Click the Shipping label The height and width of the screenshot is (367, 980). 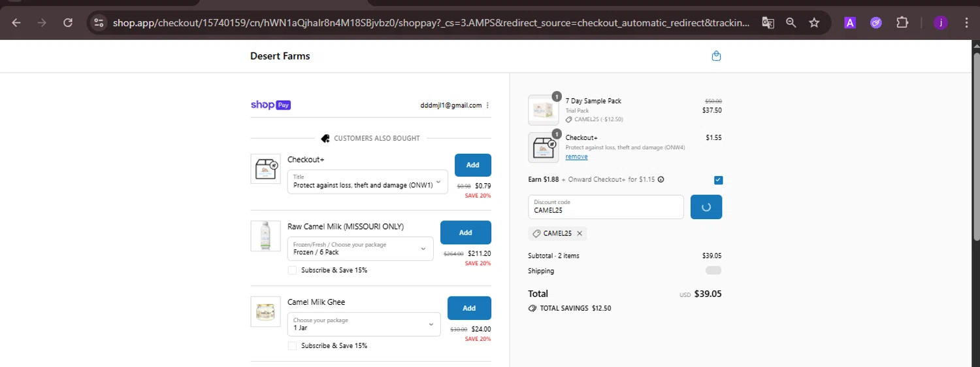click(541, 271)
